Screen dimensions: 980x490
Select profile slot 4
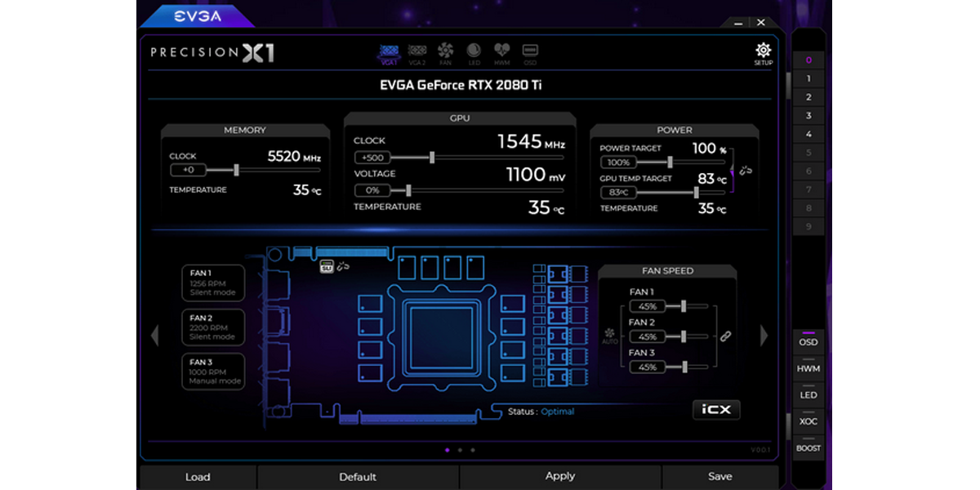click(808, 134)
